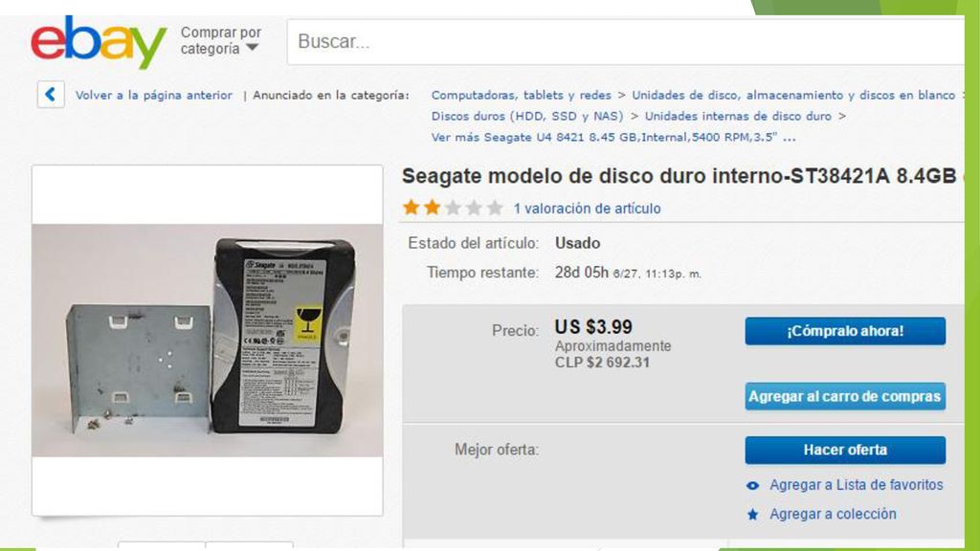
Task: Click Ver más Seagate U4 8421 link
Action: coord(613,138)
